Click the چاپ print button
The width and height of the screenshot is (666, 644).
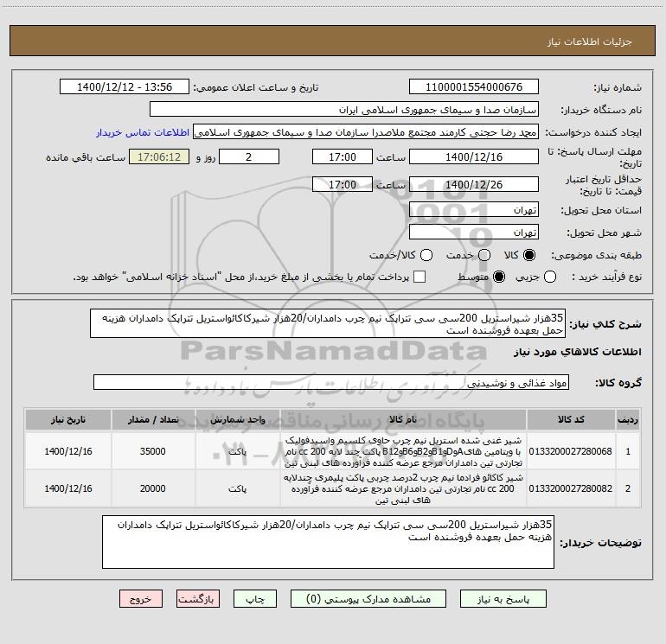click(255, 598)
